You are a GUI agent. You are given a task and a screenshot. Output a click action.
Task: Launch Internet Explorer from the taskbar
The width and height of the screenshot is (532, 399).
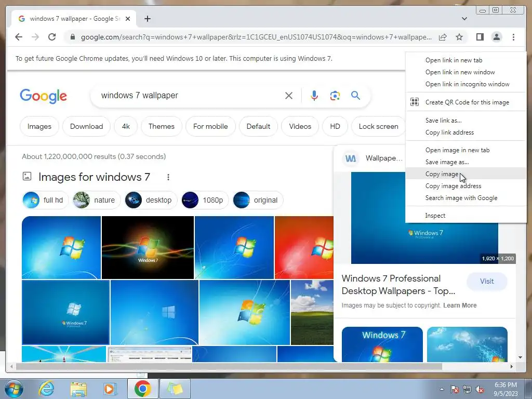tap(46, 389)
